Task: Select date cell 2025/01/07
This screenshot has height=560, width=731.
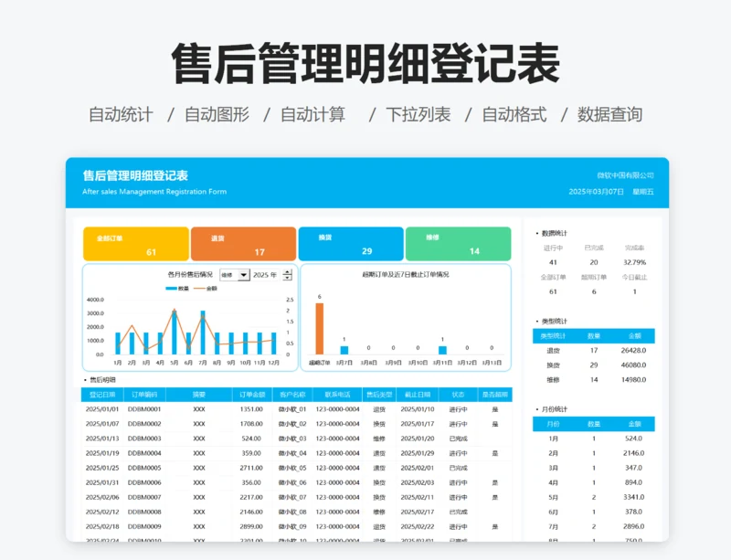Action: (102, 424)
